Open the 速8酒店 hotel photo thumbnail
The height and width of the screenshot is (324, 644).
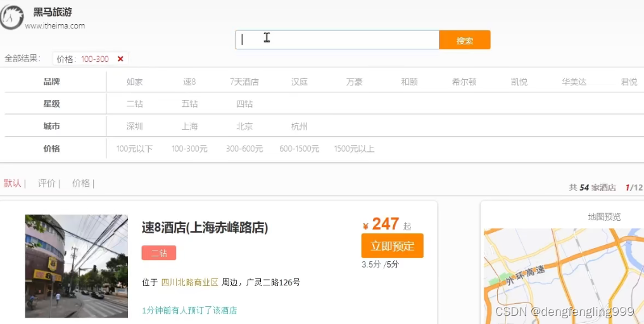click(77, 266)
